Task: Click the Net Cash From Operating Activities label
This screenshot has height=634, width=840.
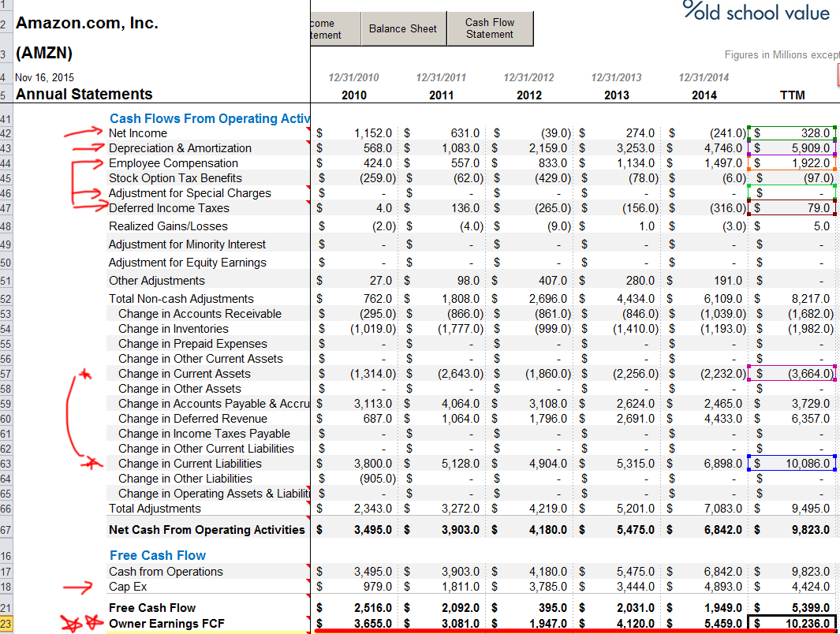Action: [x=207, y=530]
